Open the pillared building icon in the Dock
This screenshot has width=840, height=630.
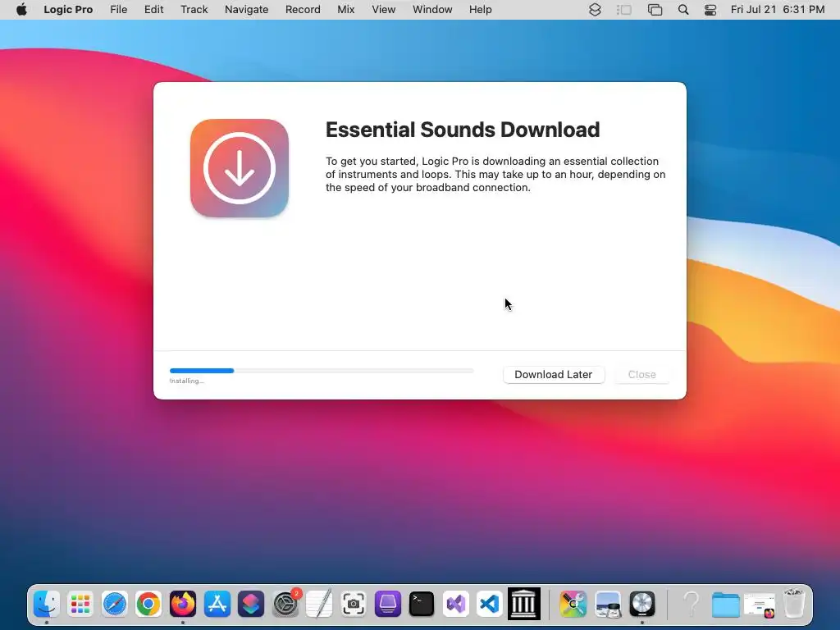[524, 604]
